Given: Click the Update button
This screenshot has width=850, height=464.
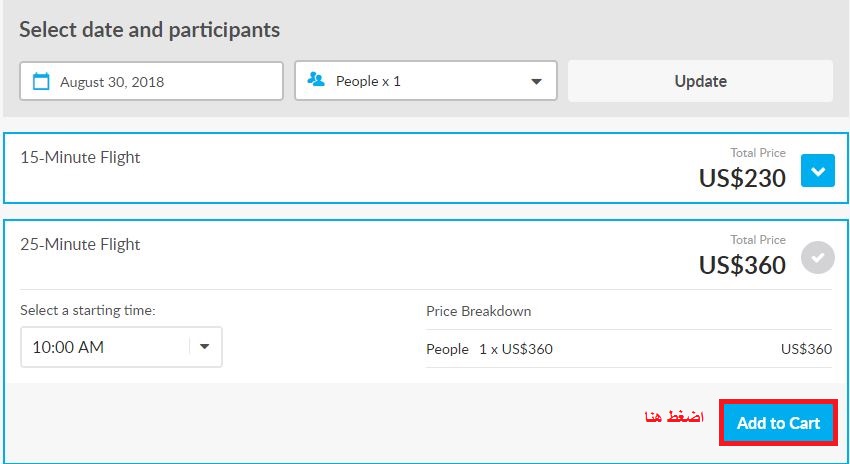Looking at the screenshot, I should coord(700,81).
